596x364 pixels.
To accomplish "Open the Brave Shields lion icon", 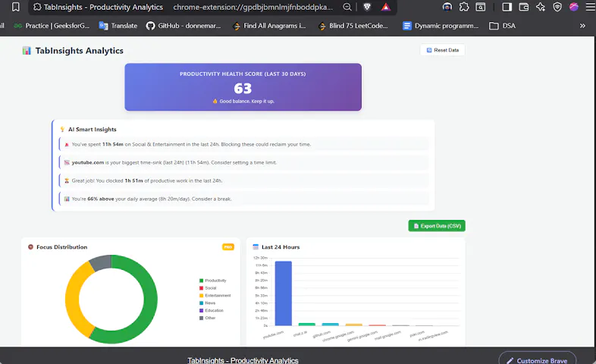I will pos(367,7).
